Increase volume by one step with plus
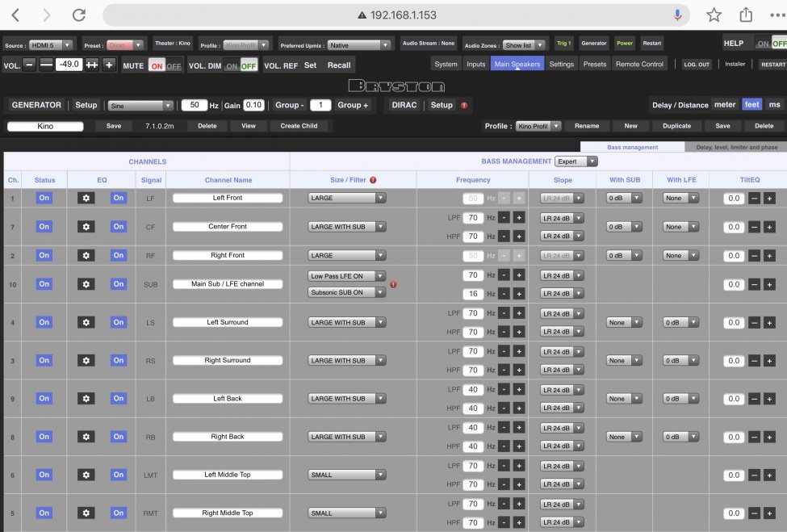Screen dimensions: 787x532 (109, 65)
